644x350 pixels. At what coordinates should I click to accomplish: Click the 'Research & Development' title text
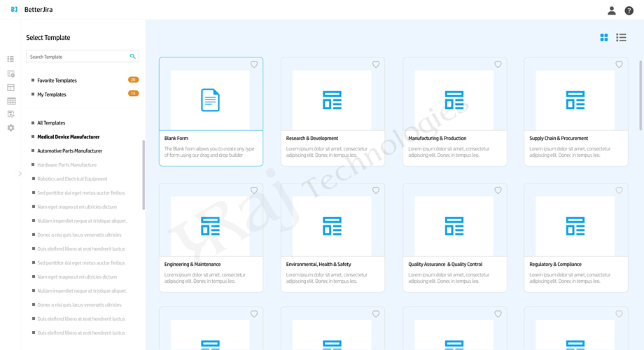coord(312,139)
